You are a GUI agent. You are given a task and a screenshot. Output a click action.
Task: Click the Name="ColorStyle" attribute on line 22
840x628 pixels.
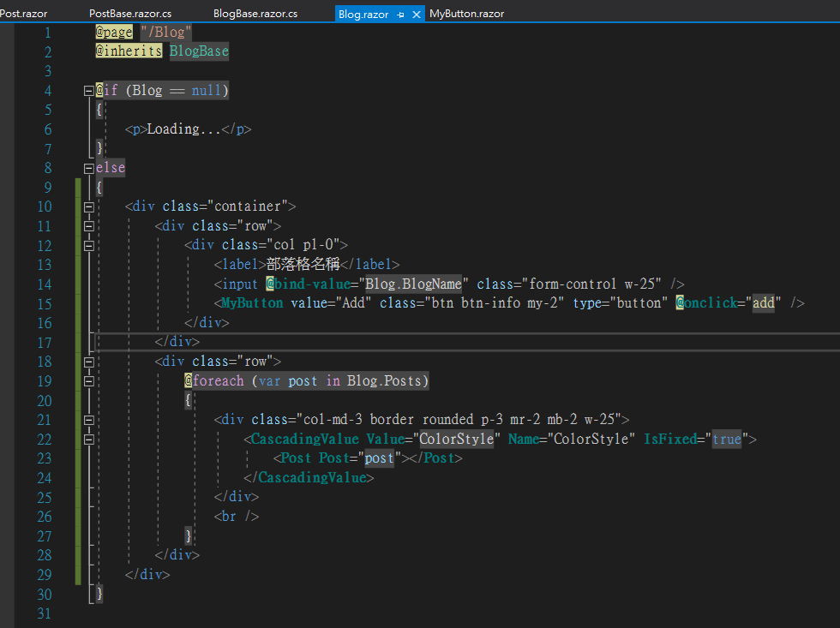[572, 439]
